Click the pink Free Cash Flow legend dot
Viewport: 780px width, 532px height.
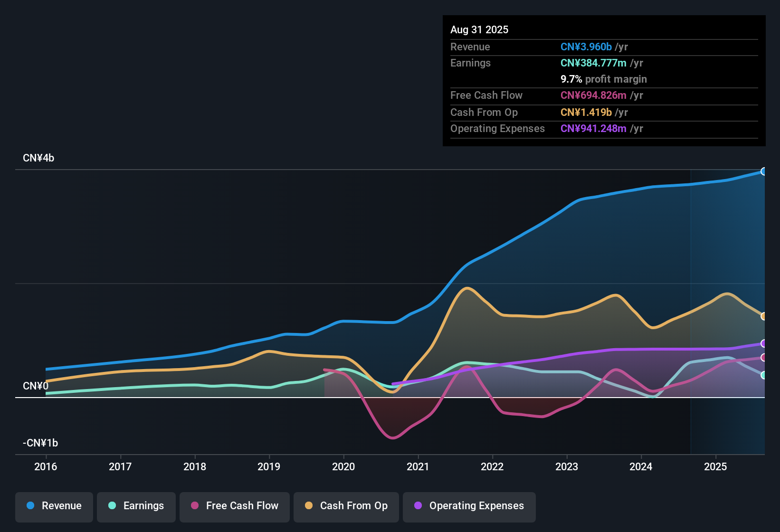[x=194, y=506]
